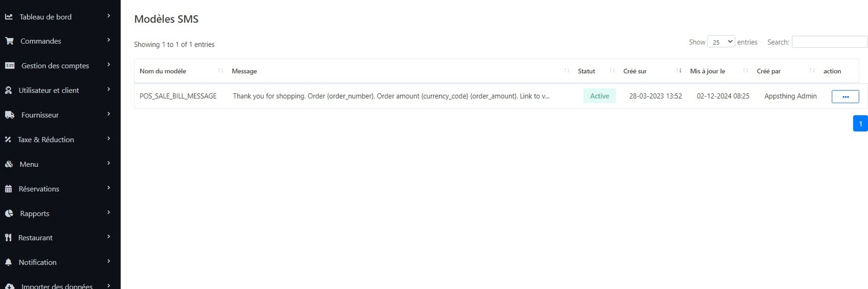Click the Commandes shopping cart icon

click(x=9, y=41)
